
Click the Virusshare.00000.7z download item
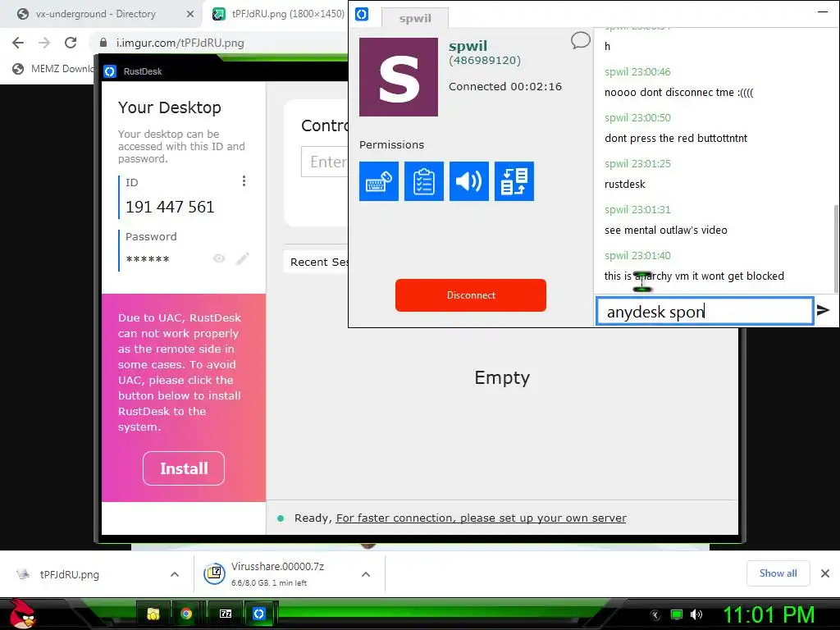(277, 573)
